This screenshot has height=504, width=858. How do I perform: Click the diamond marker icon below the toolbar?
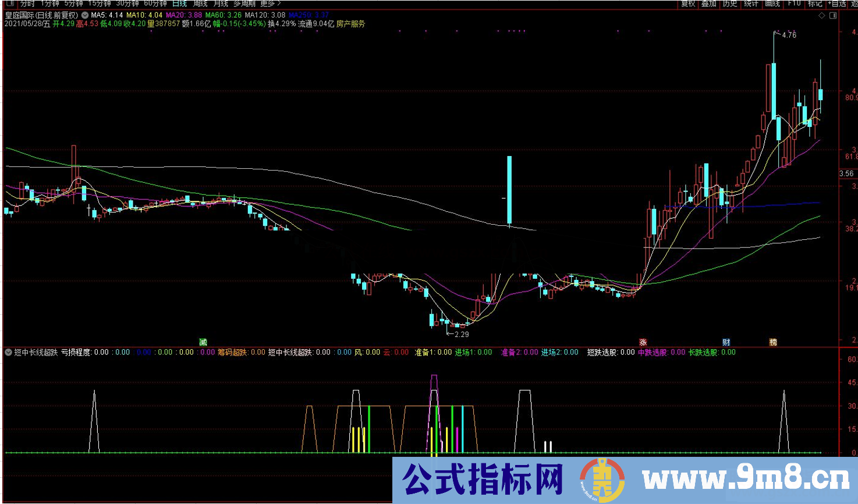tap(822, 16)
